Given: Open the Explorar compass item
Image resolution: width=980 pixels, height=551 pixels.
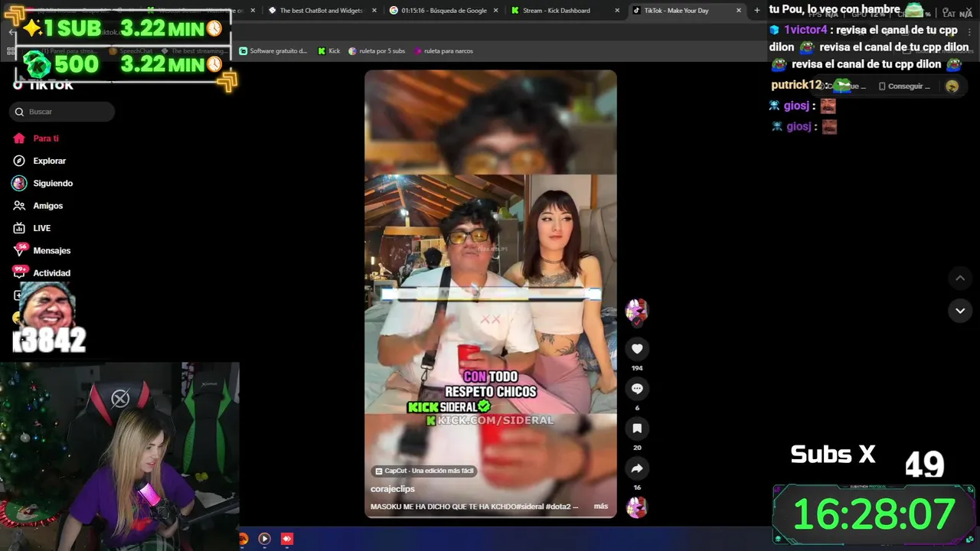Looking at the screenshot, I should tap(40, 161).
